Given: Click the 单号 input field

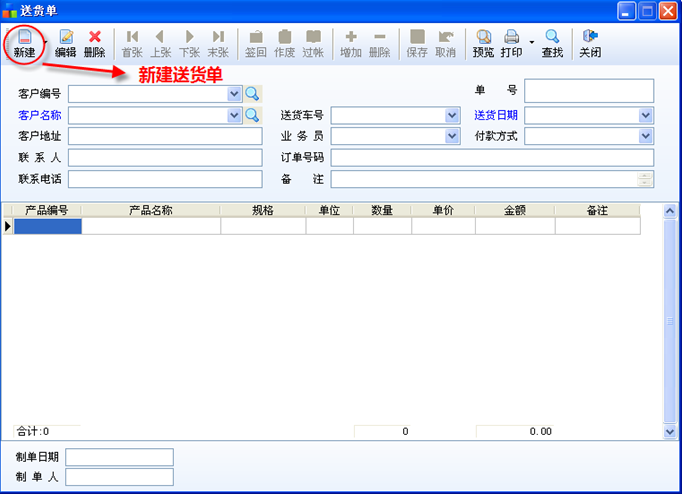Looking at the screenshot, I should pyautogui.click(x=589, y=91).
